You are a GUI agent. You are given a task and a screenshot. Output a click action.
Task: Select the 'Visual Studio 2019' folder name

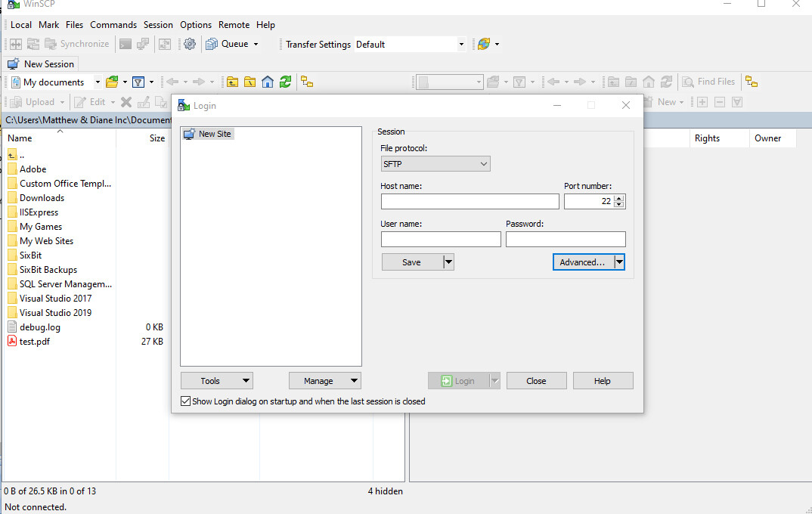pyautogui.click(x=55, y=313)
